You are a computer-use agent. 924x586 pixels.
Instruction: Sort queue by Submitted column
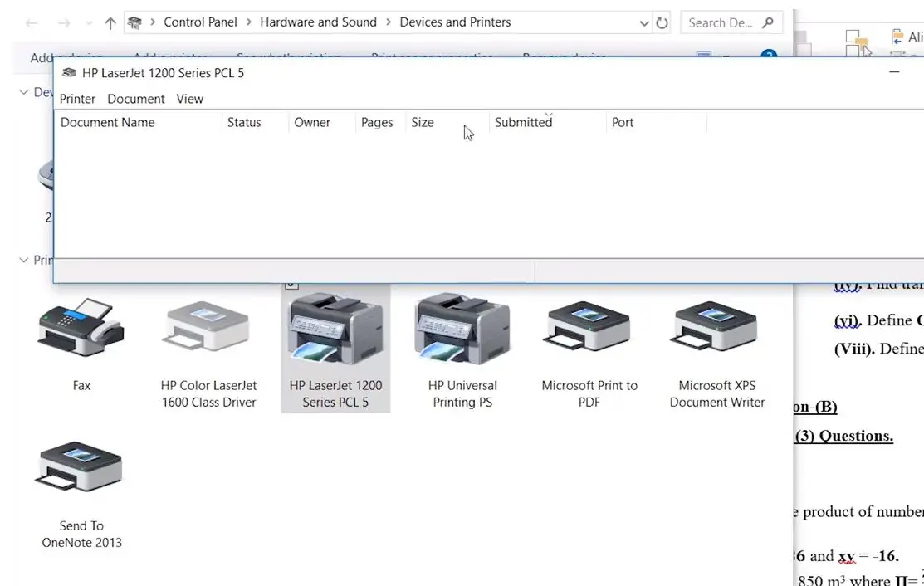tap(547, 123)
